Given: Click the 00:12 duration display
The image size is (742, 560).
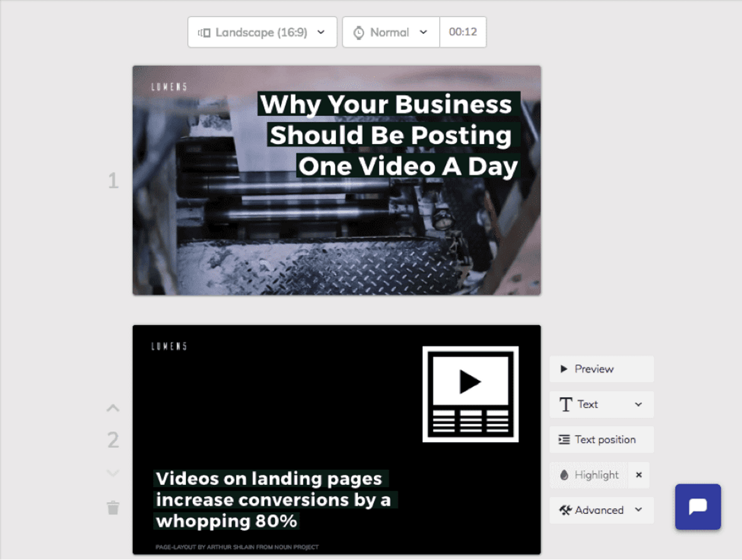Looking at the screenshot, I should coord(463,32).
